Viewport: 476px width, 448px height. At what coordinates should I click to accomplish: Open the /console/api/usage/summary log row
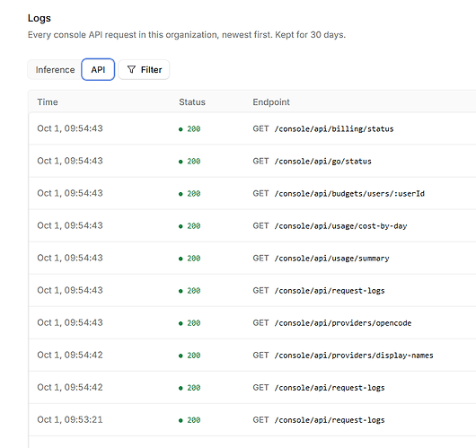point(252,259)
